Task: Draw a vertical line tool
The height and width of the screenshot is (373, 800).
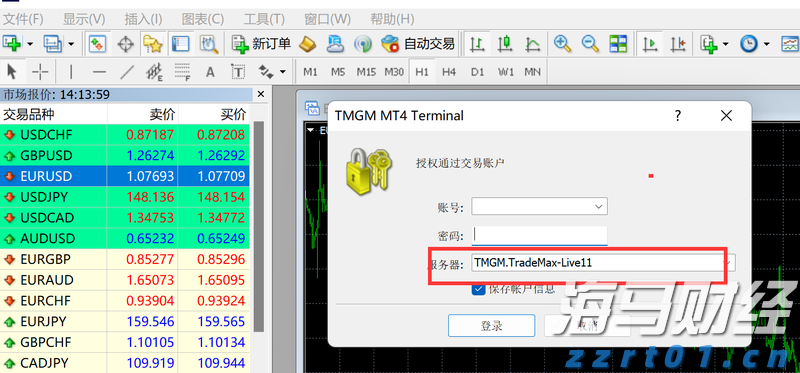Action: coord(71,72)
